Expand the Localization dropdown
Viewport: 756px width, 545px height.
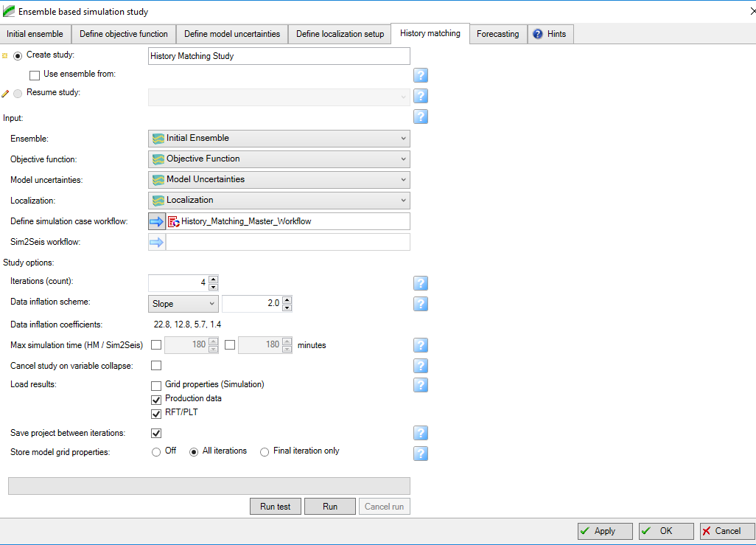tap(279, 201)
